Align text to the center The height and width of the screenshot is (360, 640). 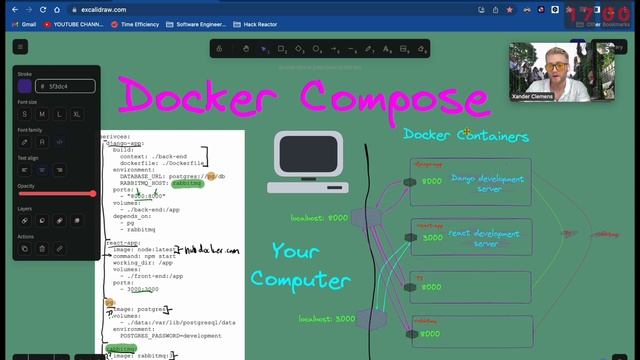point(42,170)
